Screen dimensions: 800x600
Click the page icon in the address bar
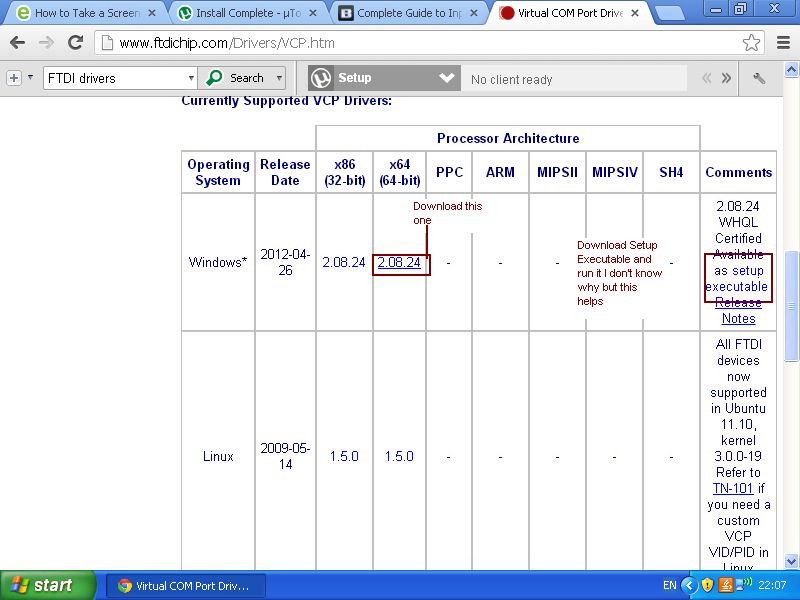107,43
